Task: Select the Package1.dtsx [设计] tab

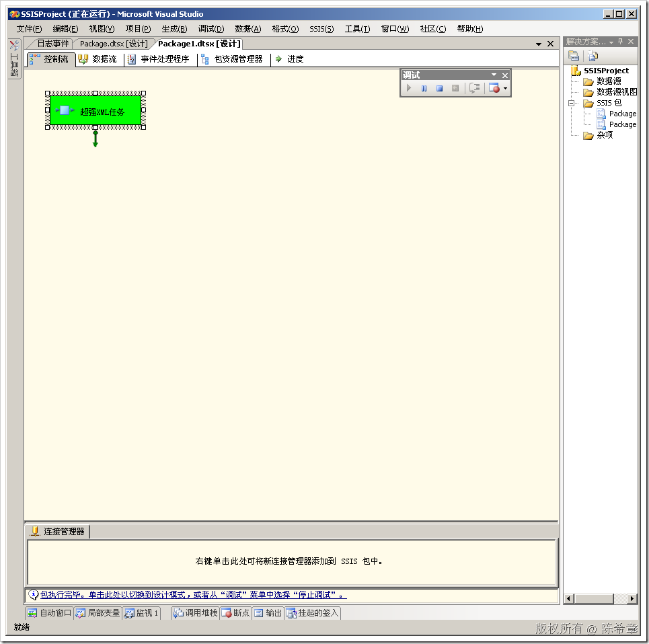Action: pos(199,44)
